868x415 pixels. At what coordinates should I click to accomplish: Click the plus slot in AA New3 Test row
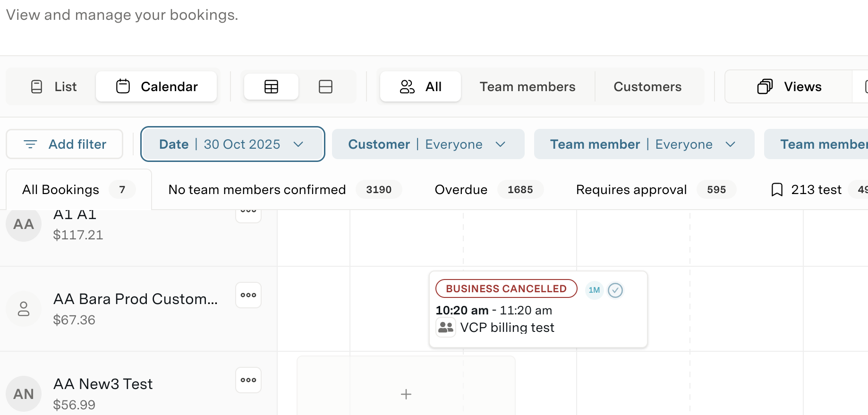tap(406, 394)
